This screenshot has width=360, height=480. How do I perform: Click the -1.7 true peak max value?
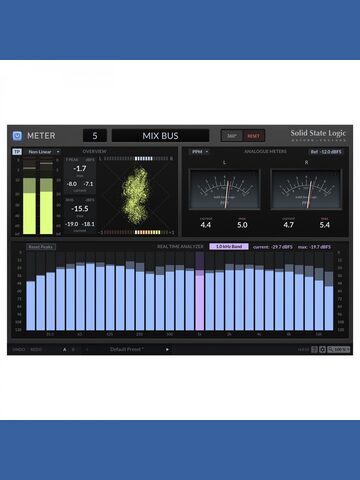click(80, 169)
